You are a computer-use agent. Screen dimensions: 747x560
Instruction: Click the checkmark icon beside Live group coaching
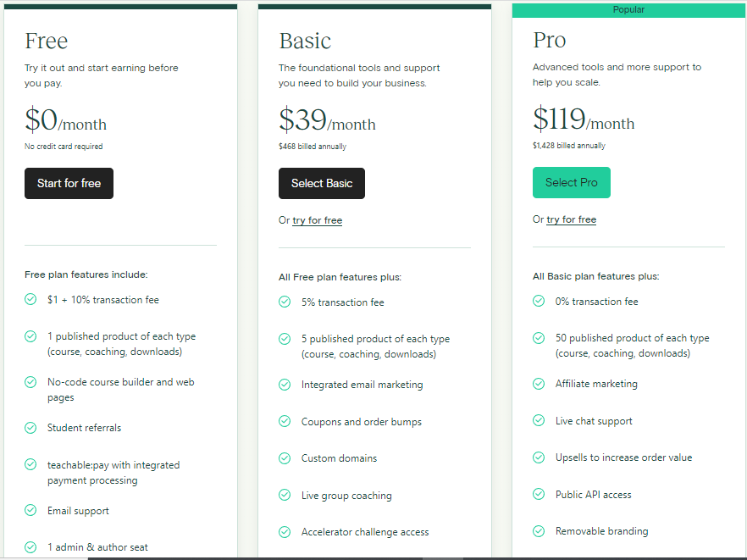[285, 496]
